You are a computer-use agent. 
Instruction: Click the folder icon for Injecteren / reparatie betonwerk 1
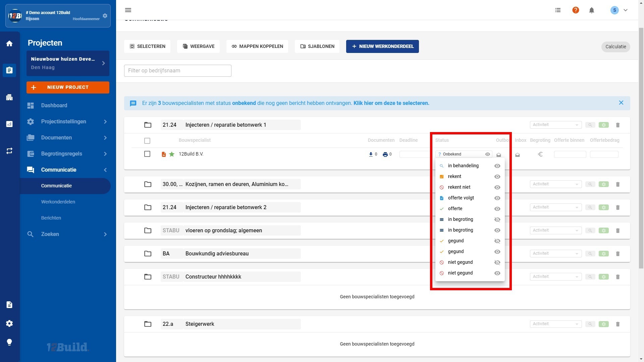click(x=148, y=125)
